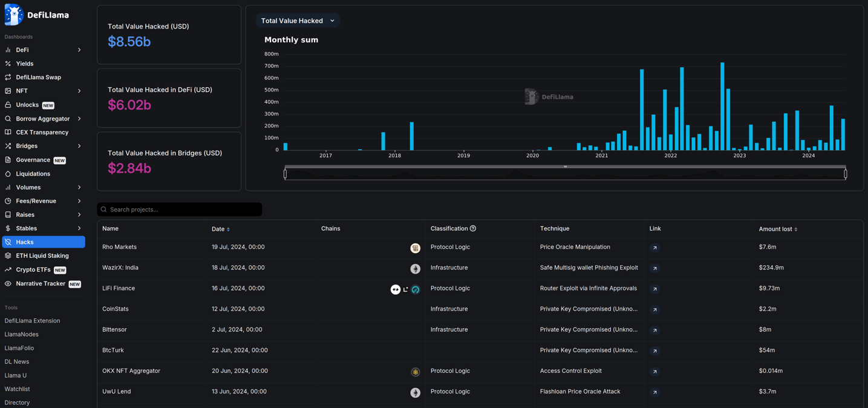Click the Search projects input field
Image resolution: width=868 pixels, height=408 pixels.
181,209
